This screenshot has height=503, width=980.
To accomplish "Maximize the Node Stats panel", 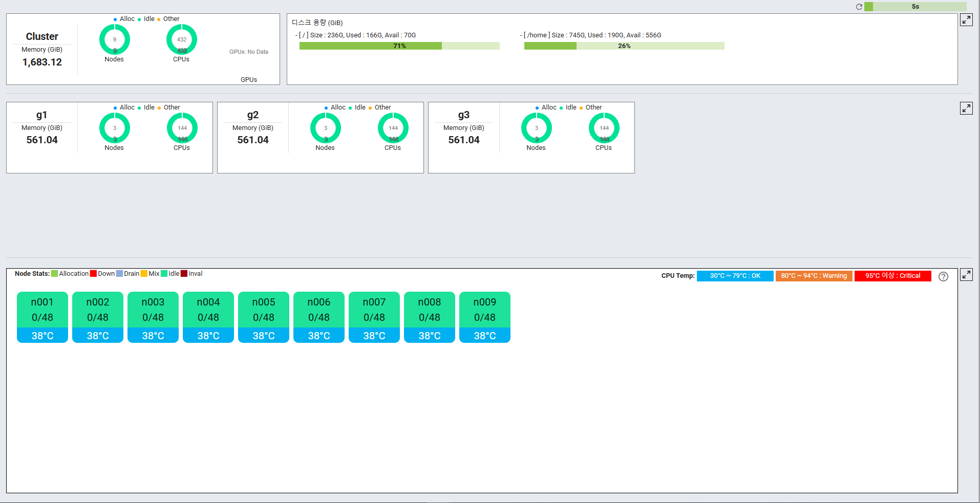I will click(x=966, y=275).
